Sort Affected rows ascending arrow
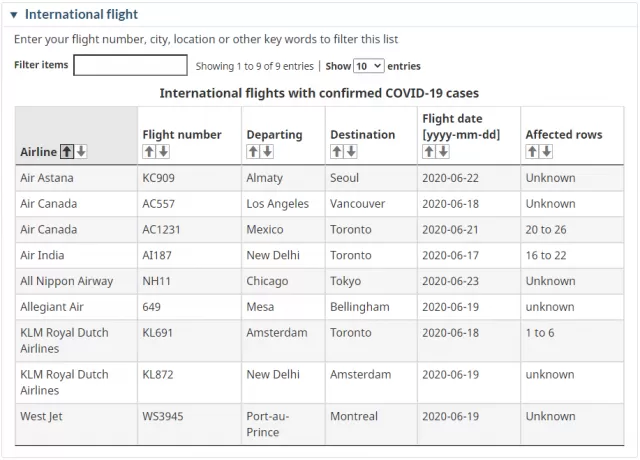 pos(532,151)
